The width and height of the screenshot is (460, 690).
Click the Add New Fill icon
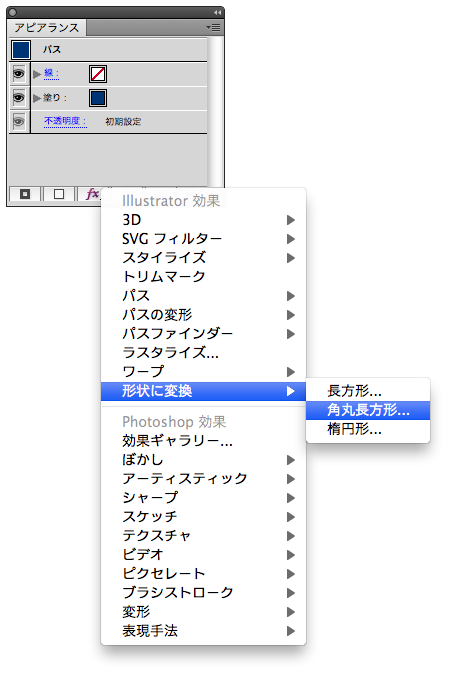(x=59, y=194)
